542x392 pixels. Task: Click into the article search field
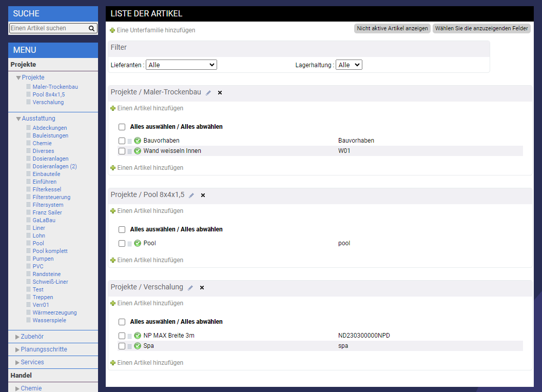[x=48, y=29]
